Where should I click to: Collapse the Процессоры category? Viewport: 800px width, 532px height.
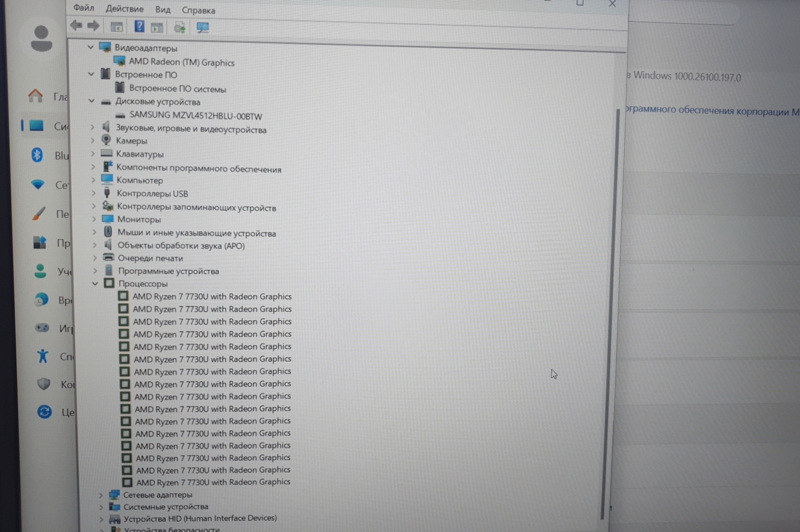[95, 284]
